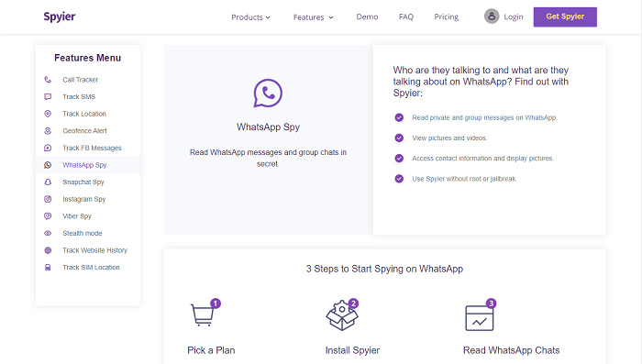Click checkmark beside Read private and group messages
Viewport: 642px width, 364px height.
[399, 117]
